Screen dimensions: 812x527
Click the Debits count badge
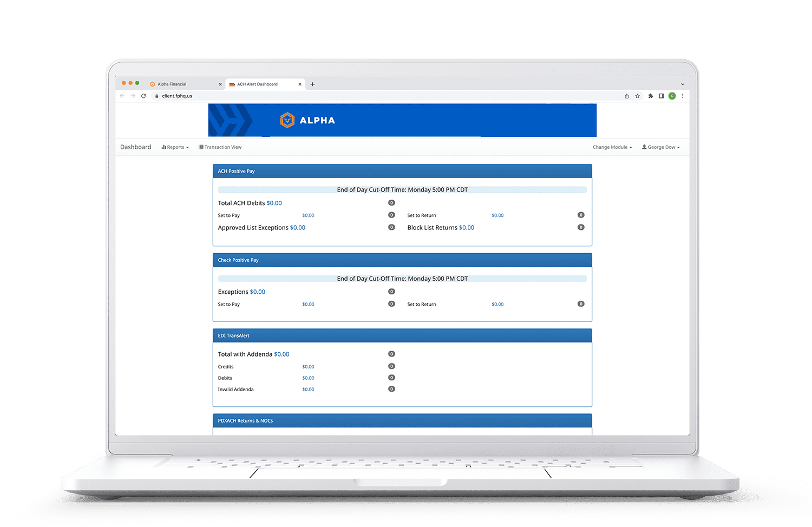391,378
